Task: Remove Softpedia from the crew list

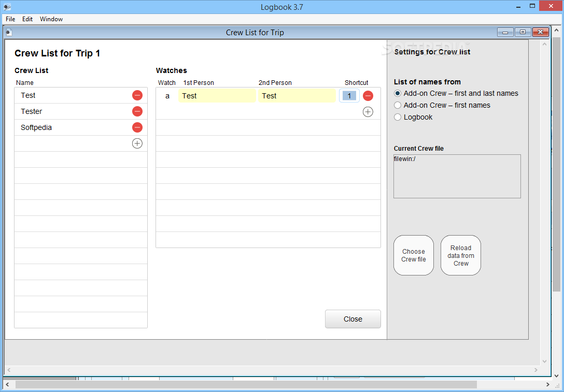Action: (137, 127)
